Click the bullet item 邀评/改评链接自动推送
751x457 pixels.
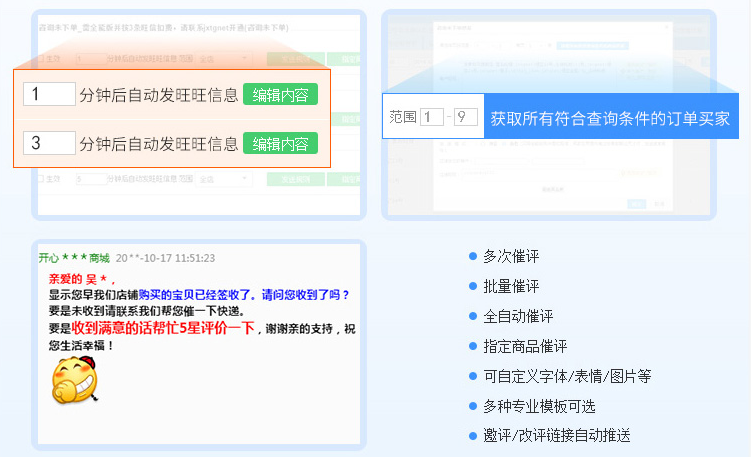click(557, 435)
